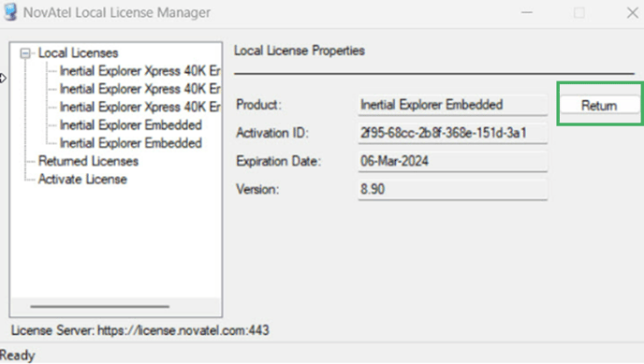Click the Activation ID: label
The width and height of the screenshot is (644, 364).
point(271,133)
